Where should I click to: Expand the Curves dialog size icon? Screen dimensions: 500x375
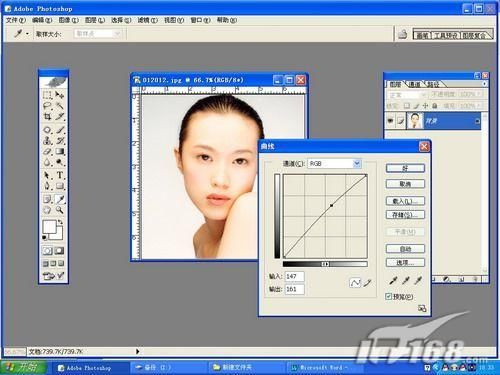(422, 308)
